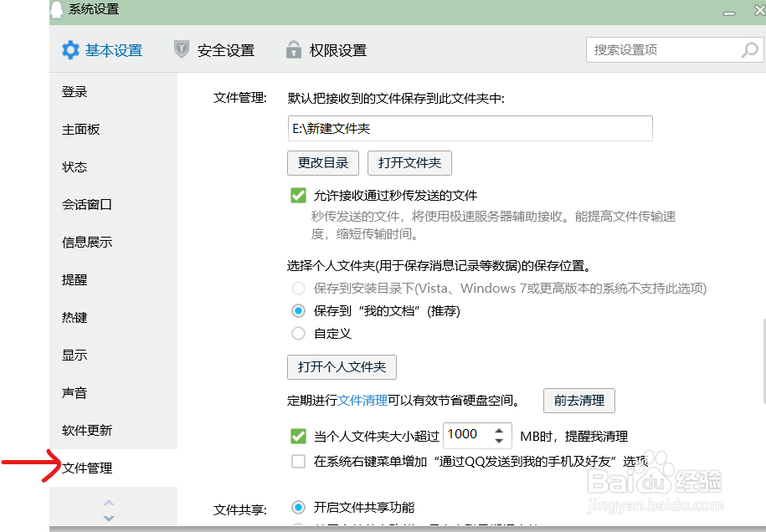Click the 打开个人文件夹 button

[x=342, y=366]
